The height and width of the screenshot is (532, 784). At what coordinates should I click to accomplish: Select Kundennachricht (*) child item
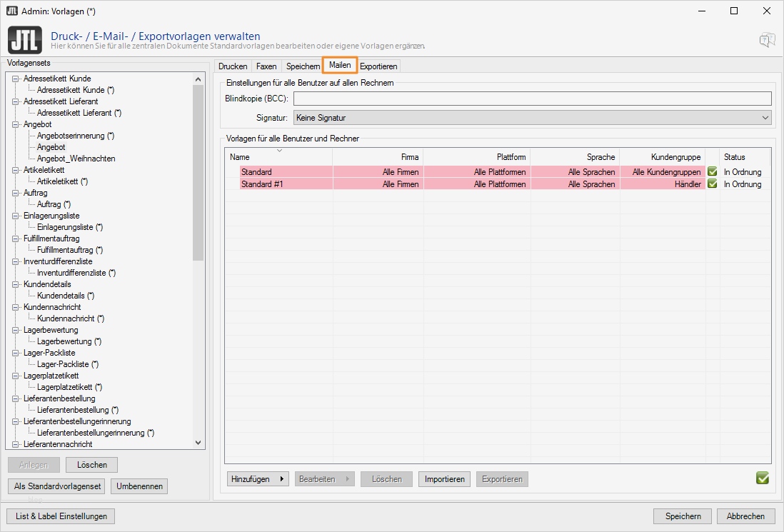point(71,318)
